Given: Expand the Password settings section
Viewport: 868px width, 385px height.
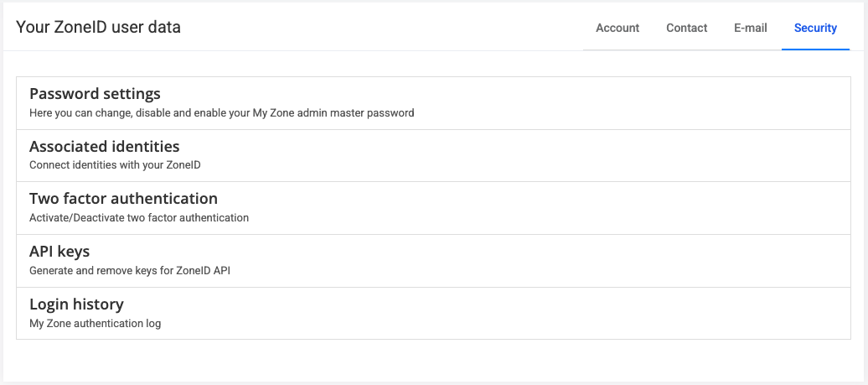Looking at the screenshot, I should coord(95,94).
